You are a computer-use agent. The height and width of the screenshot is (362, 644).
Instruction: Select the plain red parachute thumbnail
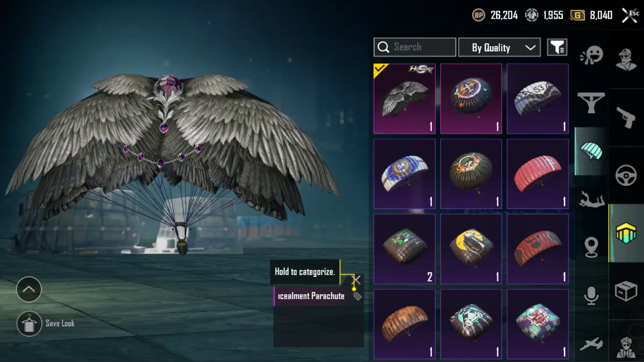538,174
